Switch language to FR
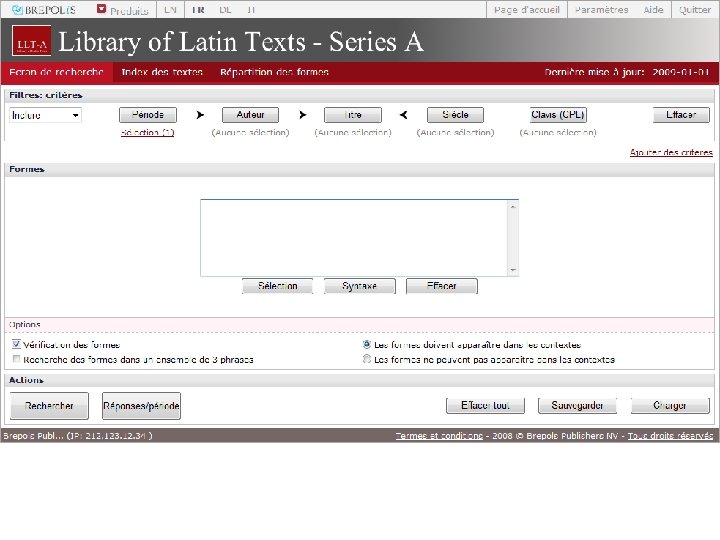720x540 pixels. tap(198, 10)
